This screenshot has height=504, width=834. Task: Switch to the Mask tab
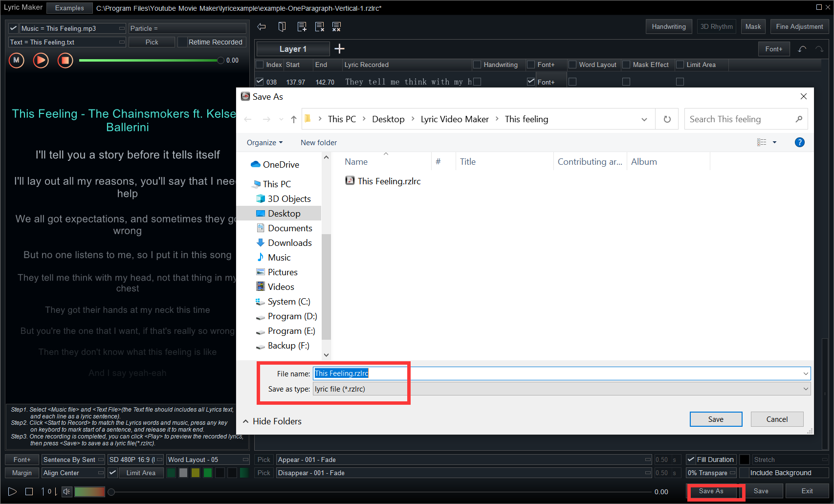tap(753, 26)
